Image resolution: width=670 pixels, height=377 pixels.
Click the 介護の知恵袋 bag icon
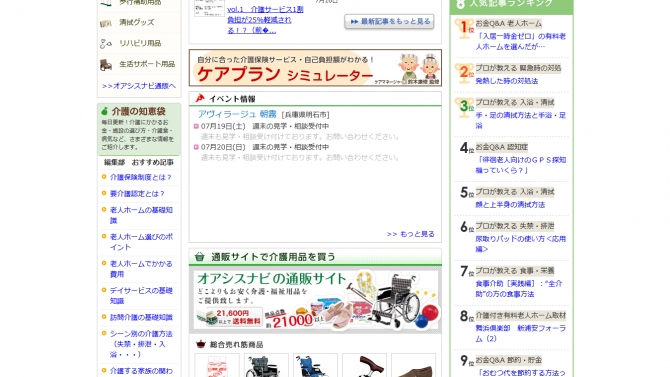104,112
